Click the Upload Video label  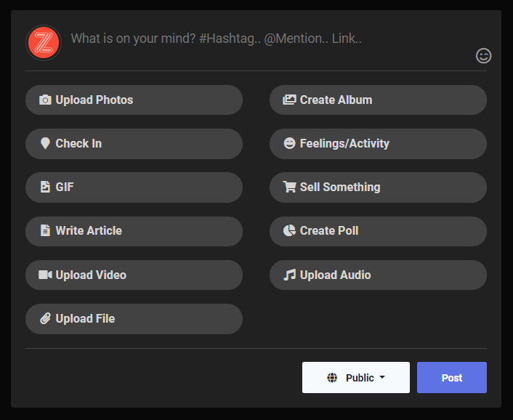pos(91,275)
